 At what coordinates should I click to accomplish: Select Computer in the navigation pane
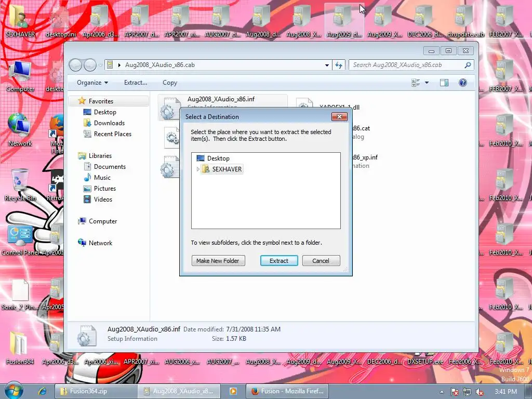[102, 221]
